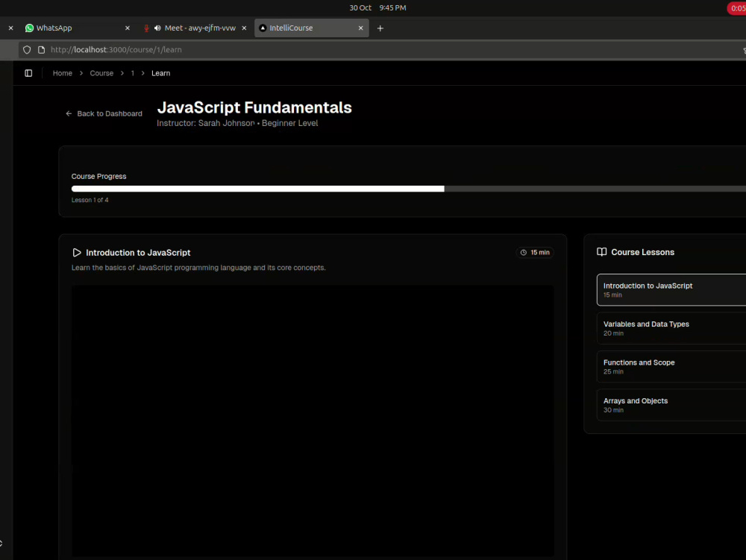This screenshot has width=746, height=560.
Task: Click the WhatsApp tab icon
Action: [x=30, y=28]
